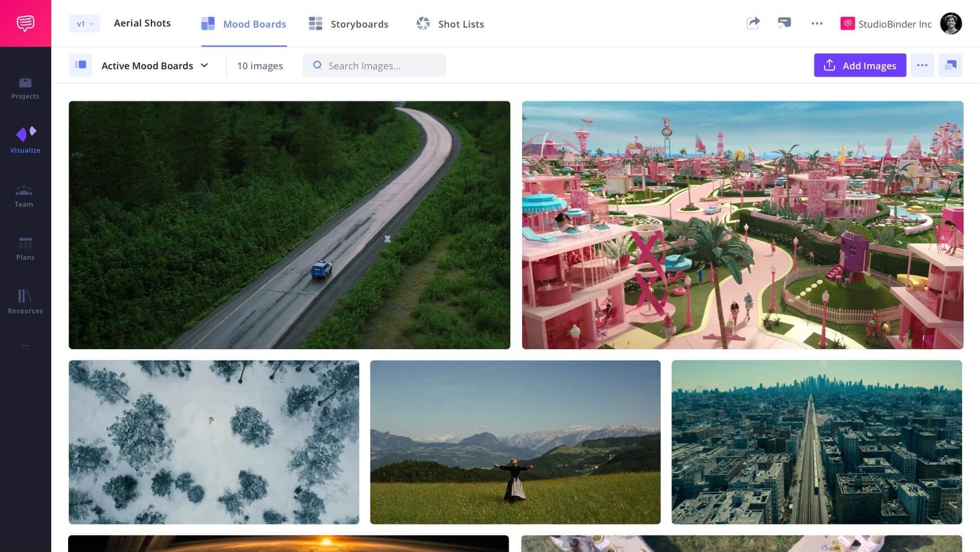The width and height of the screenshot is (980, 552).
Task: Open Resources from the sidebar
Action: (x=25, y=301)
